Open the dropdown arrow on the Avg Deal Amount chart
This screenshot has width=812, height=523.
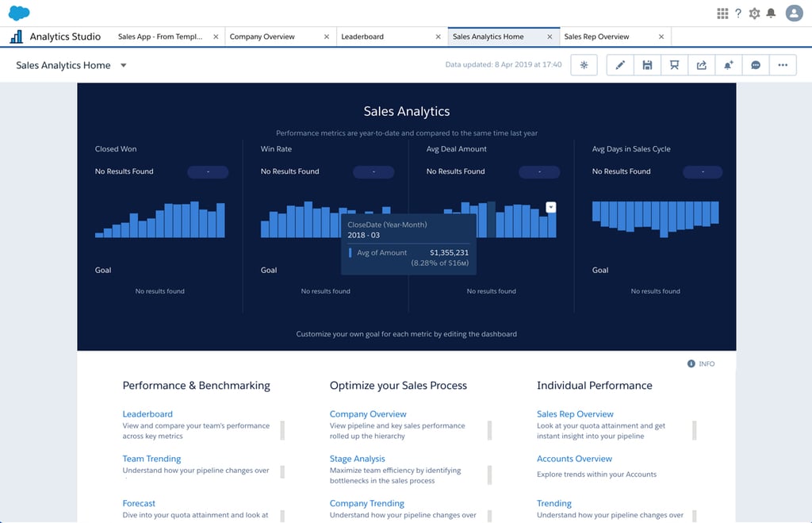coord(550,206)
